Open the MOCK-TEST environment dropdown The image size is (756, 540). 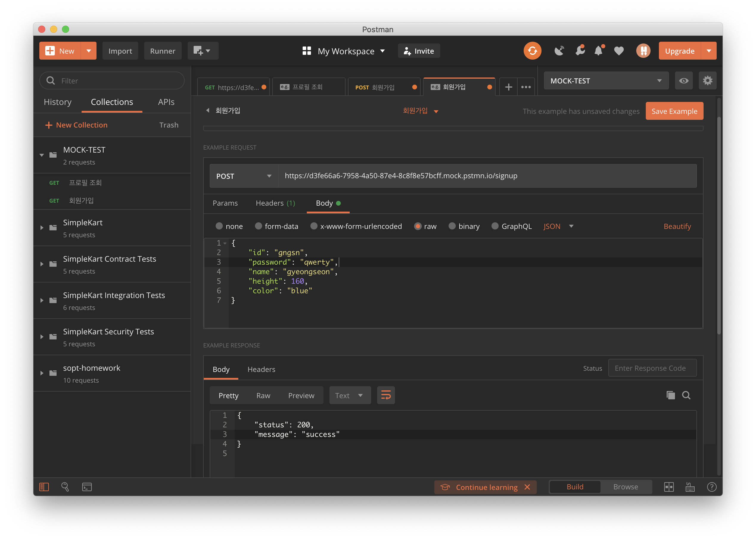(x=606, y=81)
